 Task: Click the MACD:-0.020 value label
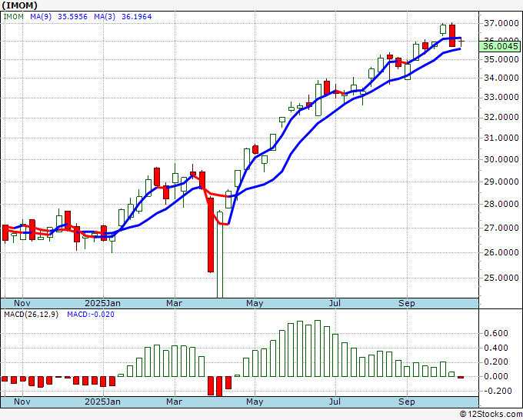[x=91, y=315]
